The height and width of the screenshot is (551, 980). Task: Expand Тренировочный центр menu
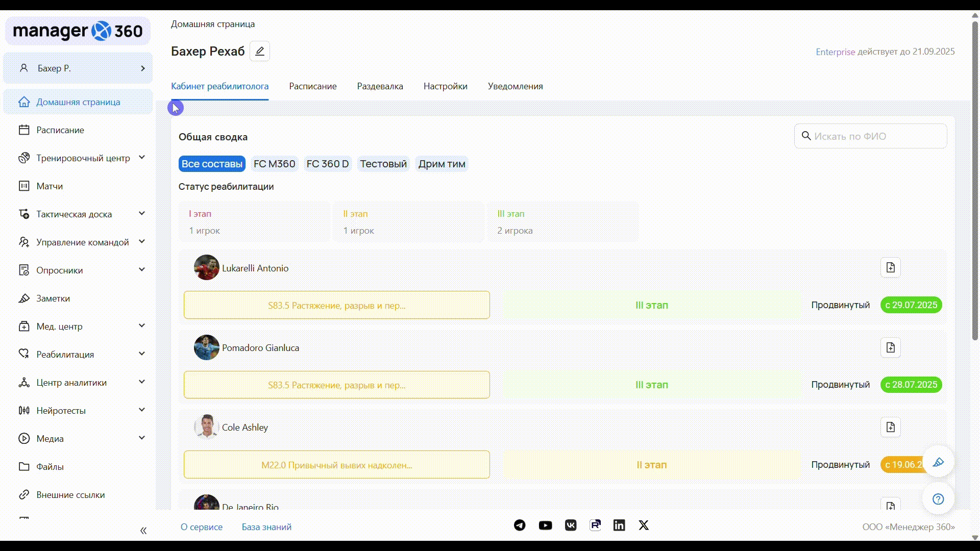coord(83,158)
